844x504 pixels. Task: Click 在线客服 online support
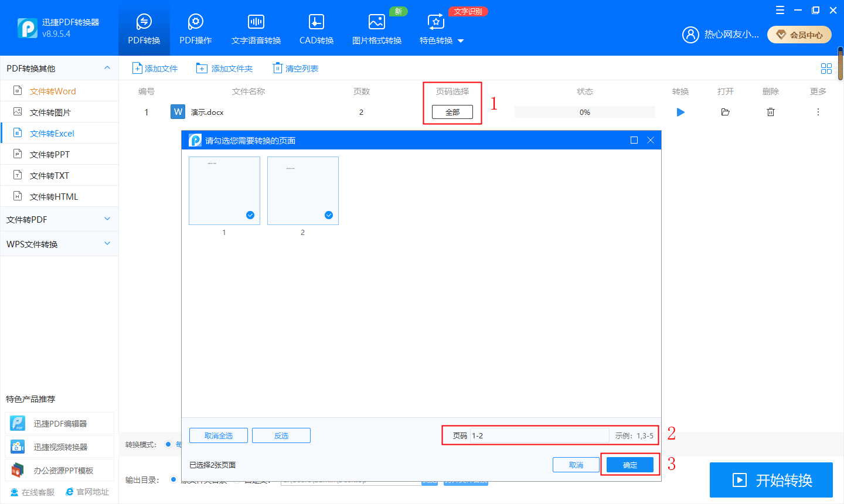[x=32, y=492]
